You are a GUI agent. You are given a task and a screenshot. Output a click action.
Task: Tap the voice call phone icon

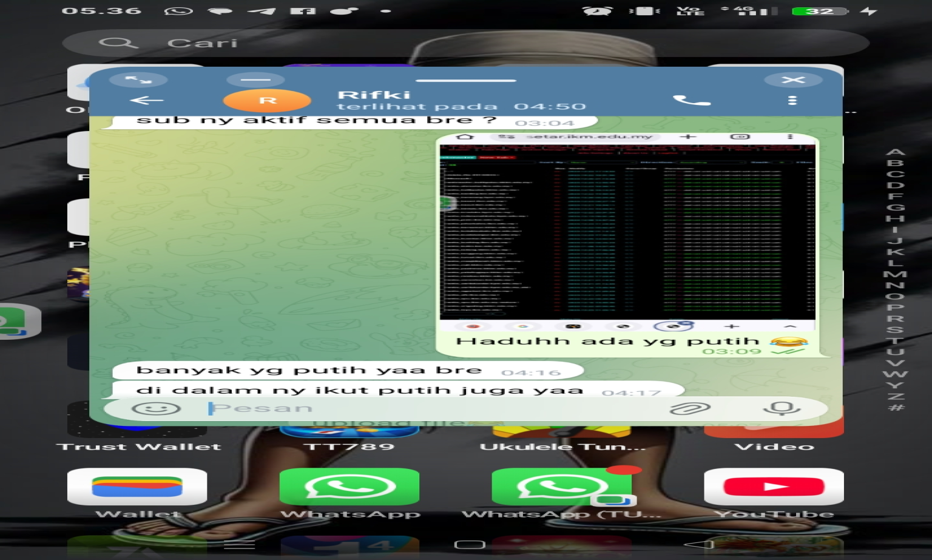[691, 101]
